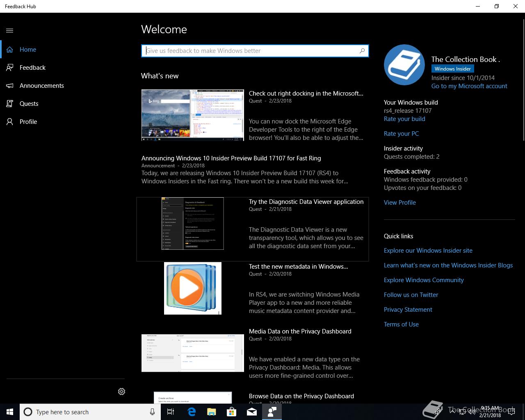Select the Home icon in sidebar

[x=10, y=50]
